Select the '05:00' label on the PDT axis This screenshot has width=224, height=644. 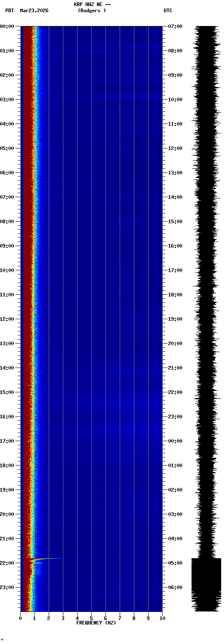pos(7,148)
